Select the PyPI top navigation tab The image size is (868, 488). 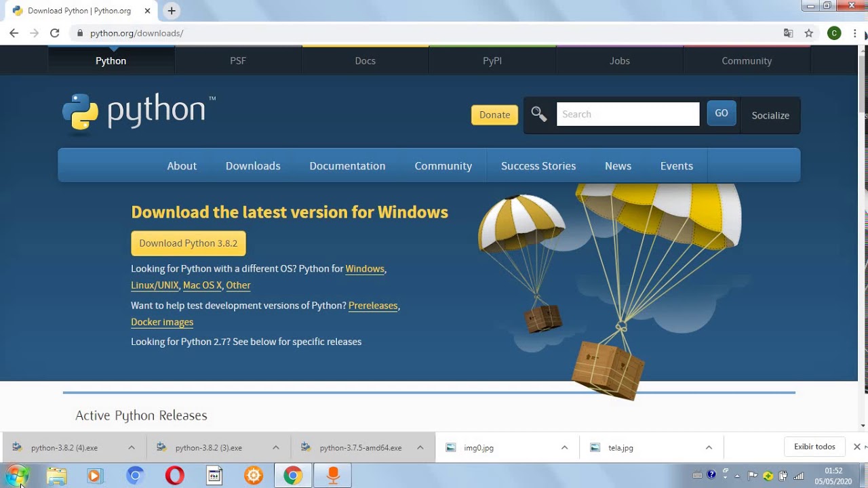[492, 60]
